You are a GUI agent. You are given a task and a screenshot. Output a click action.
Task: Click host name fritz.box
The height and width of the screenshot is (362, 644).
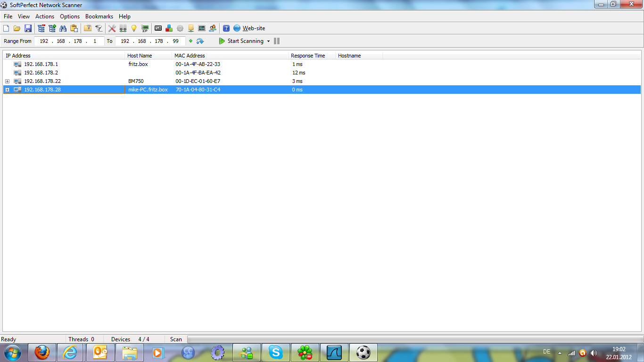(138, 64)
